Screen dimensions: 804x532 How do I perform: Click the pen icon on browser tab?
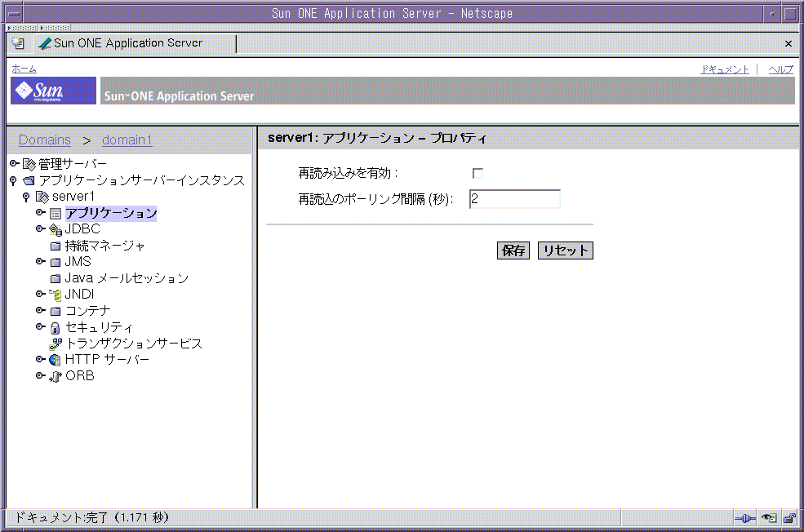click(45, 43)
